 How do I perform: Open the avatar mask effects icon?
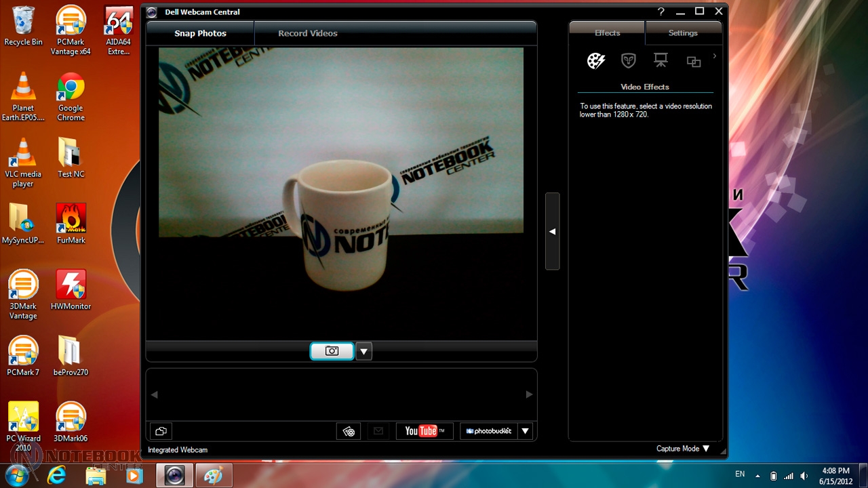[x=629, y=61]
